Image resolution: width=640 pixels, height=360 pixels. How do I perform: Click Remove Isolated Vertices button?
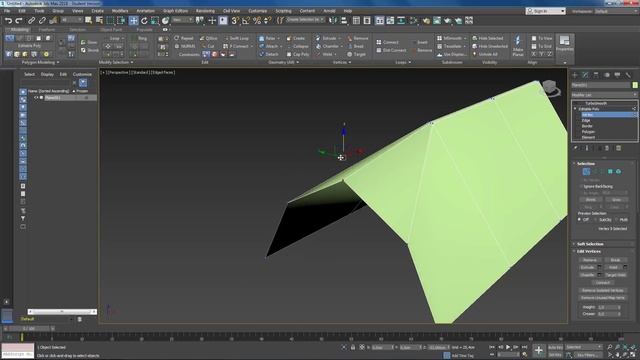click(603, 290)
